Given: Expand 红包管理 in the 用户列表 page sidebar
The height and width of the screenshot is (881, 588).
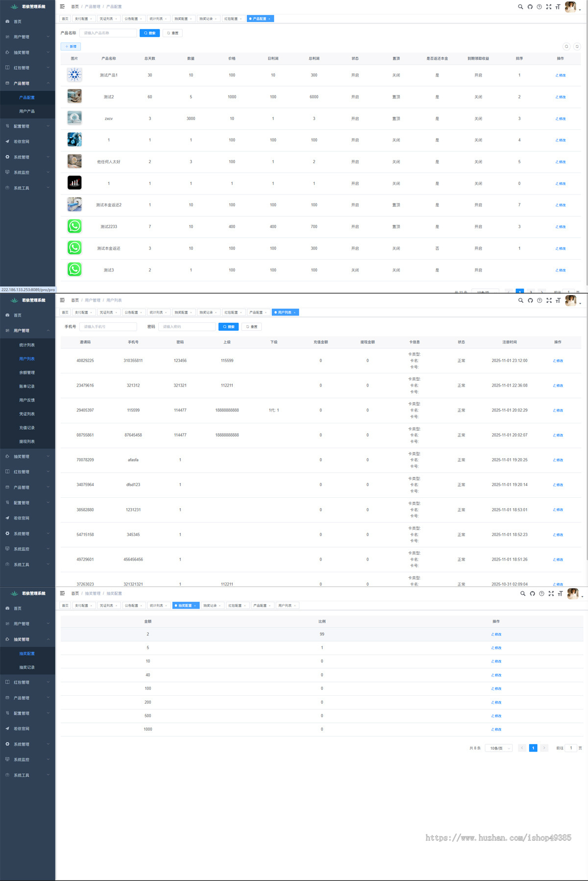Looking at the screenshot, I should (x=27, y=472).
